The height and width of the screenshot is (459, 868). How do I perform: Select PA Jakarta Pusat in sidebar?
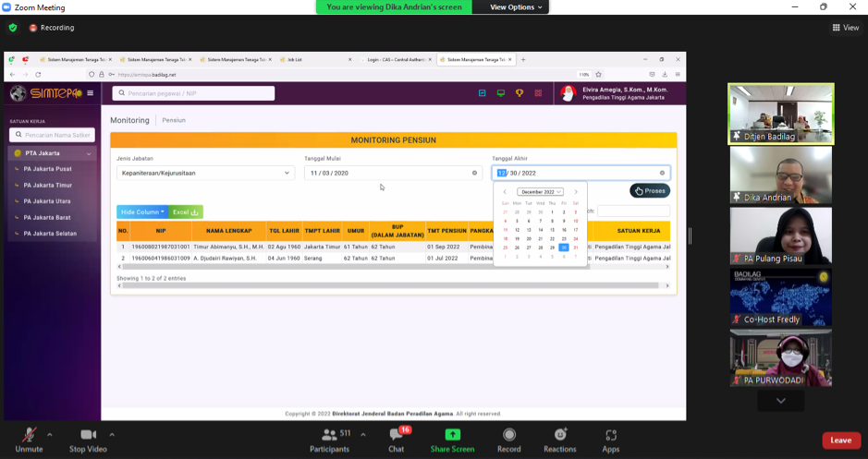(x=48, y=169)
